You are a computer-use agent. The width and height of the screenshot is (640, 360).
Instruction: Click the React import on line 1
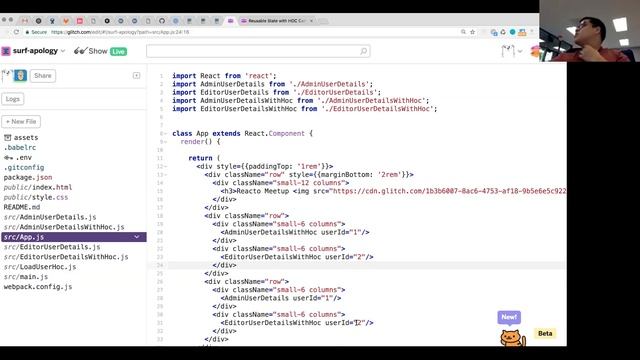coord(224,76)
